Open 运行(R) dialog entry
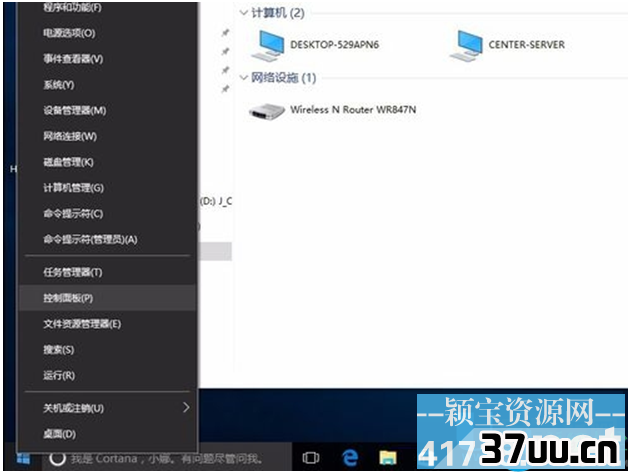This screenshot has height=474, width=630. tap(59, 376)
